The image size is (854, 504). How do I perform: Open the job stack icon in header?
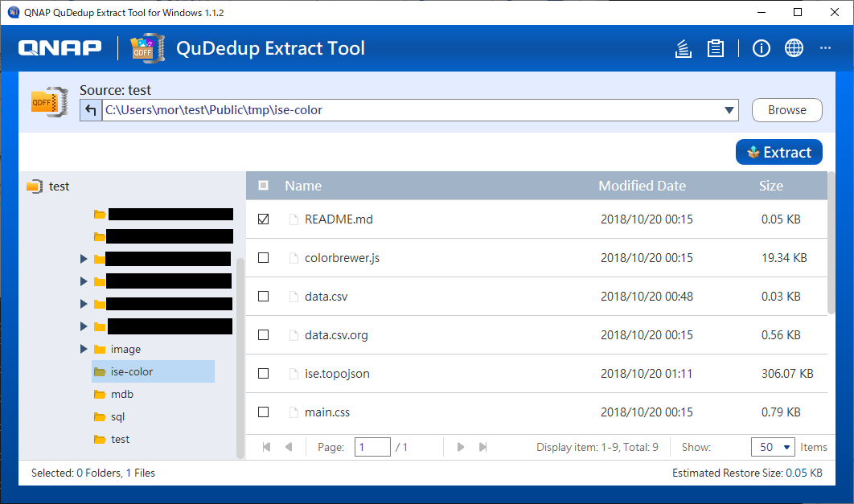click(683, 48)
